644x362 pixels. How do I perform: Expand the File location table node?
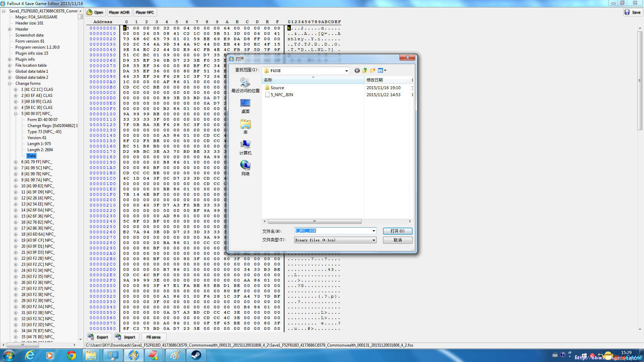click(x=10, y=65)
